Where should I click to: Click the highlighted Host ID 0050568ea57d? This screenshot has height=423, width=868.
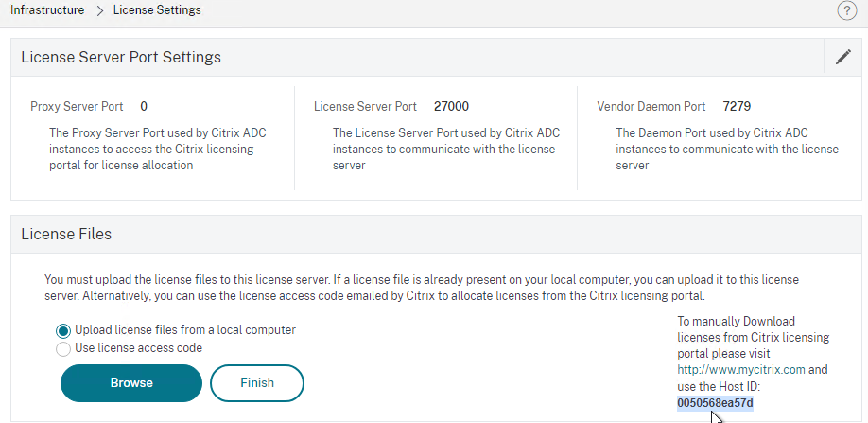coord(715,403)
